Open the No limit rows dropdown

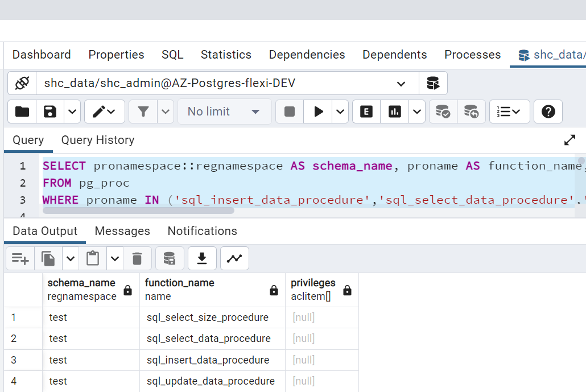[x=224, y=112]
